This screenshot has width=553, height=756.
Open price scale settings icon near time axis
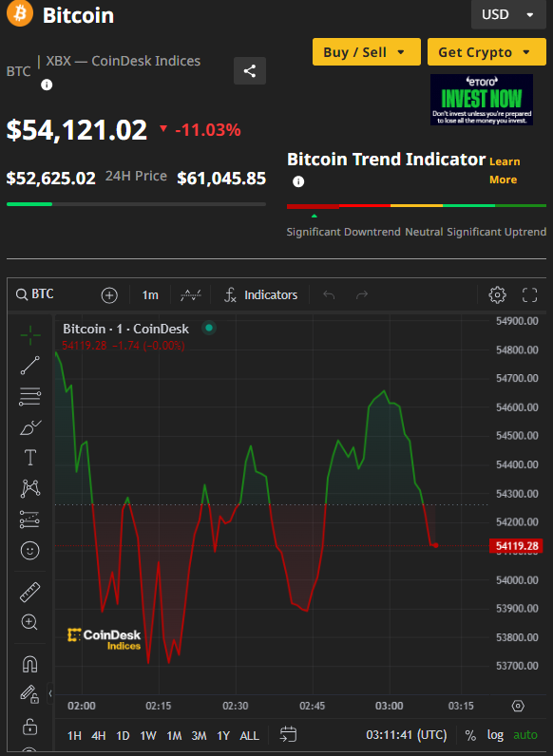(518, 706)
